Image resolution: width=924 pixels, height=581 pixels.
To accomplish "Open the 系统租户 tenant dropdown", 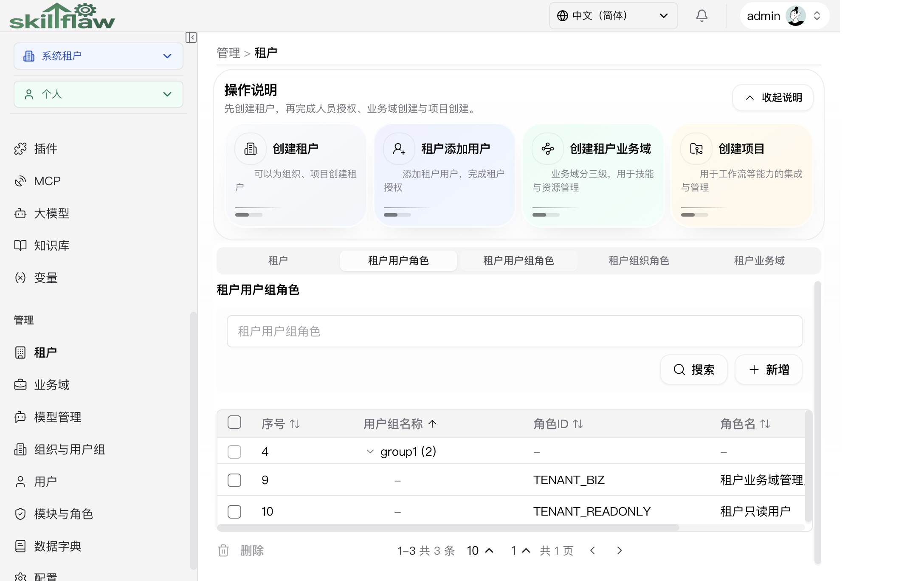I will (99, 56).
